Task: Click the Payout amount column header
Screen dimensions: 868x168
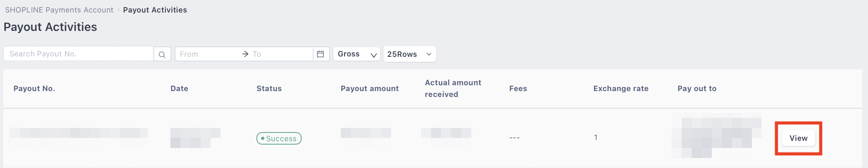Action: click(x=370, y=89)
